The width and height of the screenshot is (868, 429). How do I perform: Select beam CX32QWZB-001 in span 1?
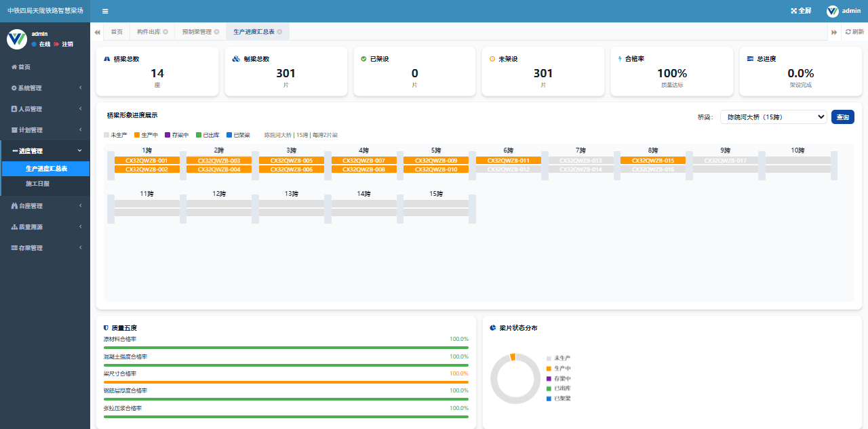(x=147, y=161)
